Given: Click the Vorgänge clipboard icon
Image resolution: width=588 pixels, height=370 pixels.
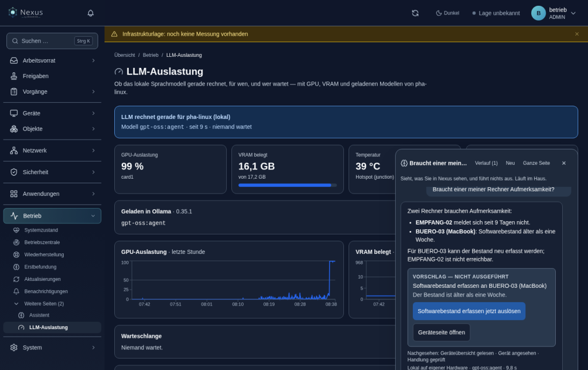Looking at the screenshot, I should pos(14,91).
